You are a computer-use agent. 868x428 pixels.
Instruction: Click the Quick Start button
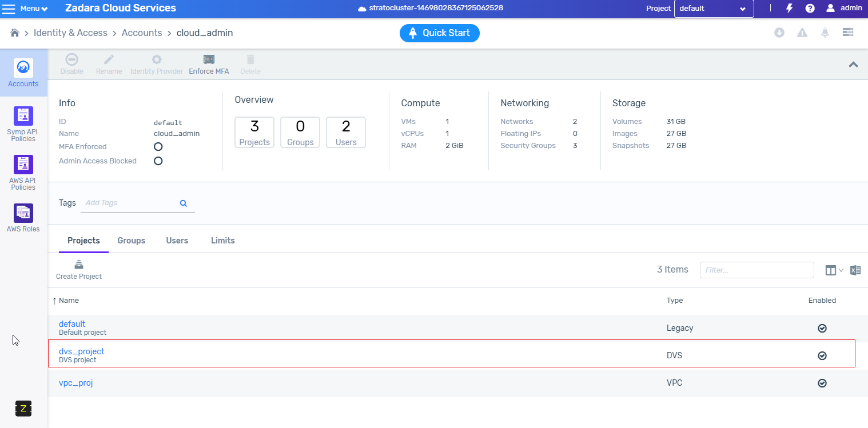pyautogui.click(x=439, y=33)
